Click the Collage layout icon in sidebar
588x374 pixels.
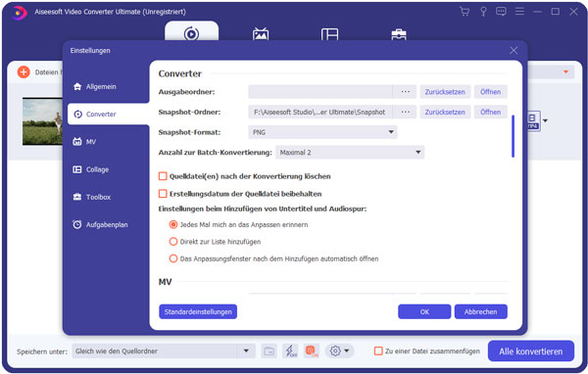tap(76, 169)
